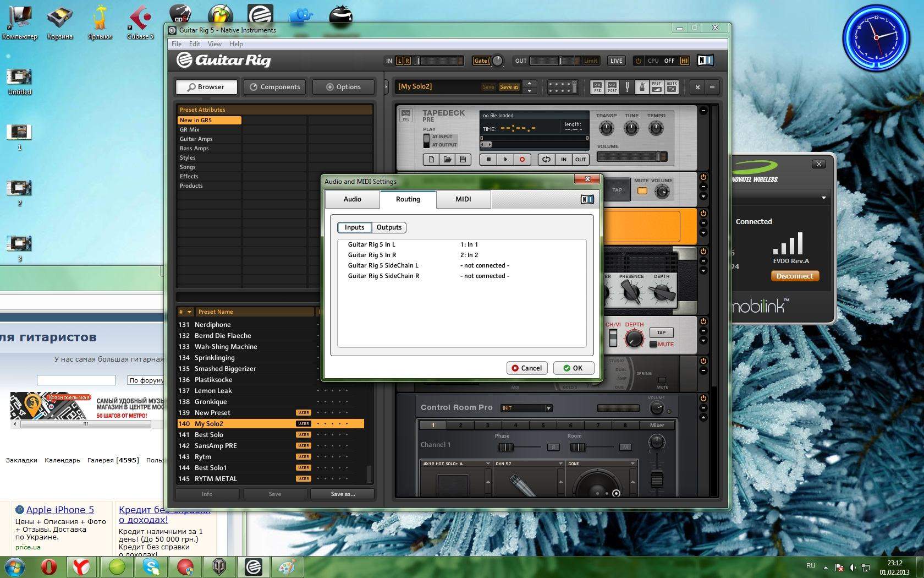Show the Outputs routing list

[x=389, y=227]
